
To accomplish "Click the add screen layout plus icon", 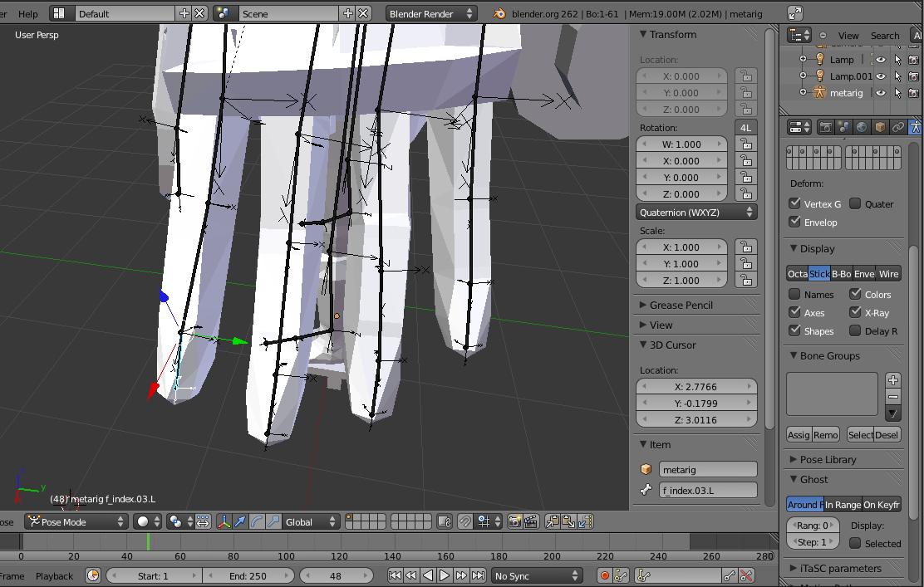I will point(184,13).
